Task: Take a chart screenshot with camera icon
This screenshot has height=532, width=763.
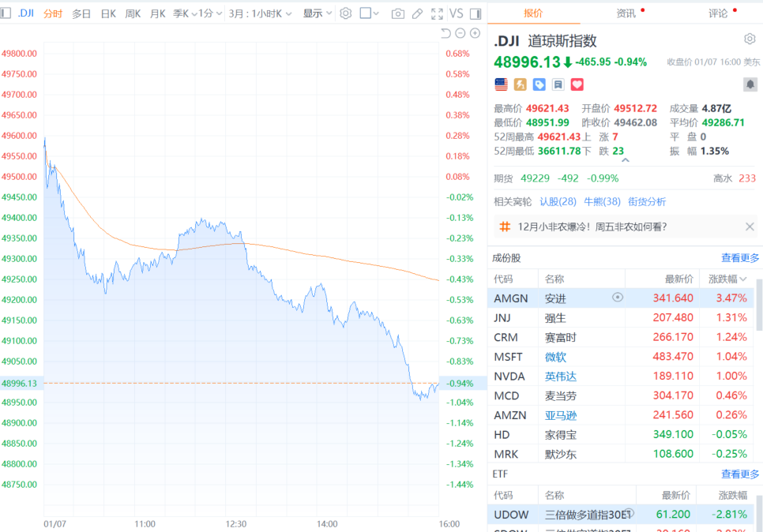Action: [397, 13]
